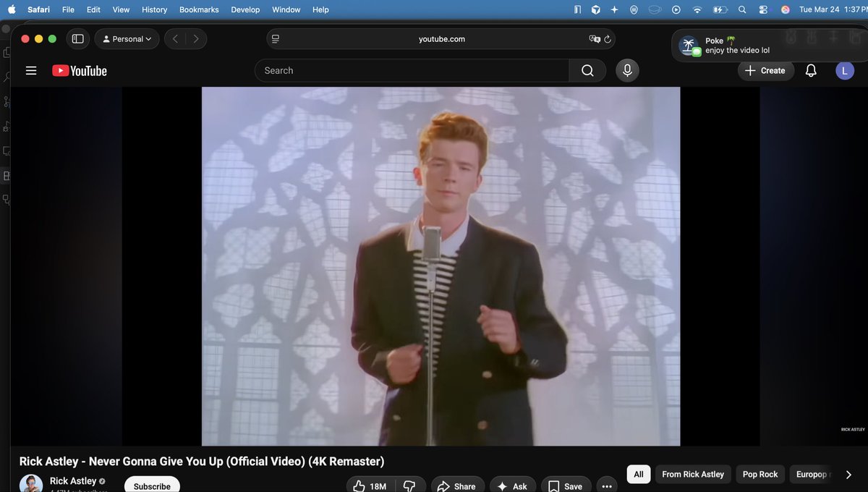
Task: Open the History menu
Action: click(x=154, y=9)
